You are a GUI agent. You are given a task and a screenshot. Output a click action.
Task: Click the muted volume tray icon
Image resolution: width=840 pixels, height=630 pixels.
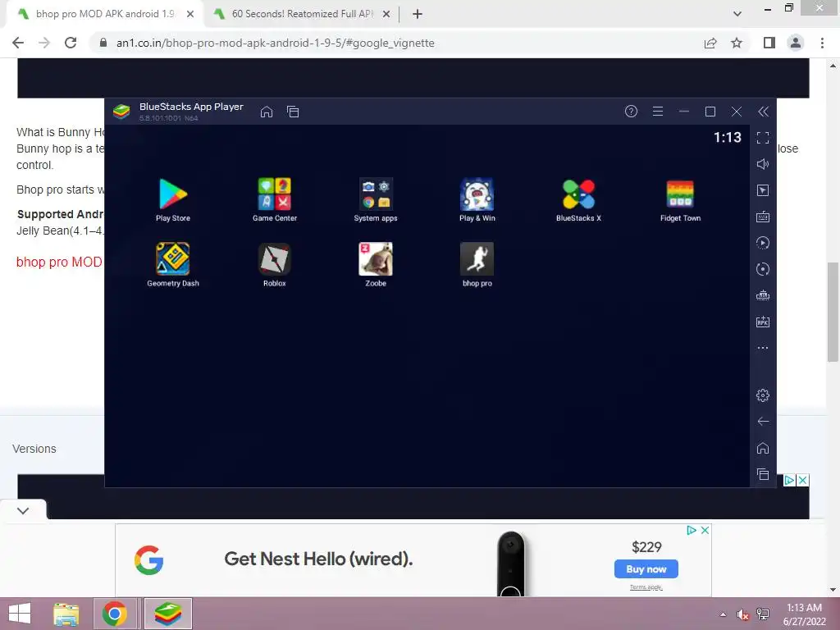point(742,614)
